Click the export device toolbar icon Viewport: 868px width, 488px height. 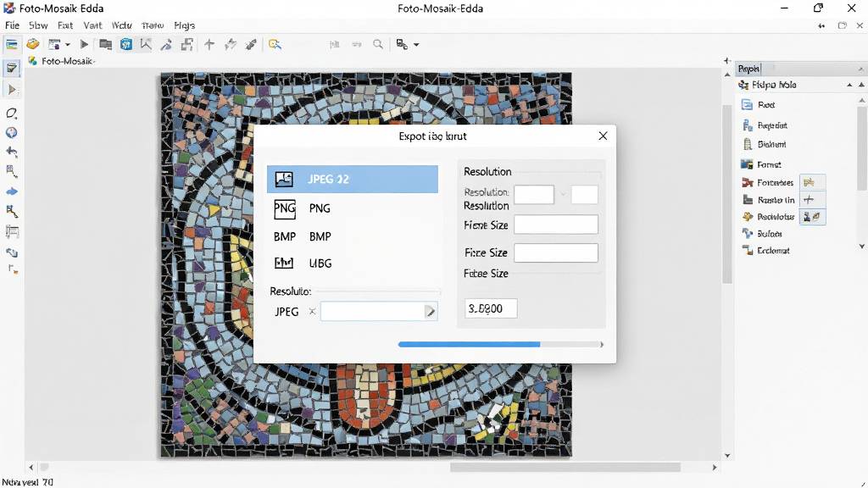pos(403,44)
